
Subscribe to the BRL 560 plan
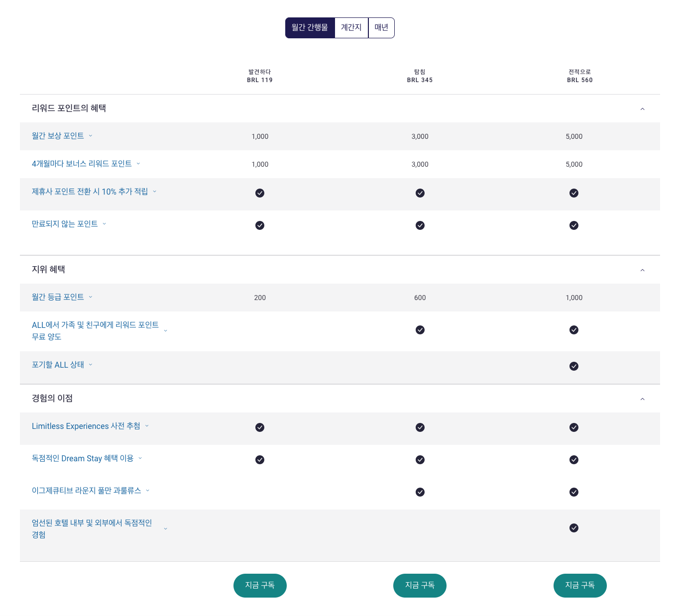point(580,586)
